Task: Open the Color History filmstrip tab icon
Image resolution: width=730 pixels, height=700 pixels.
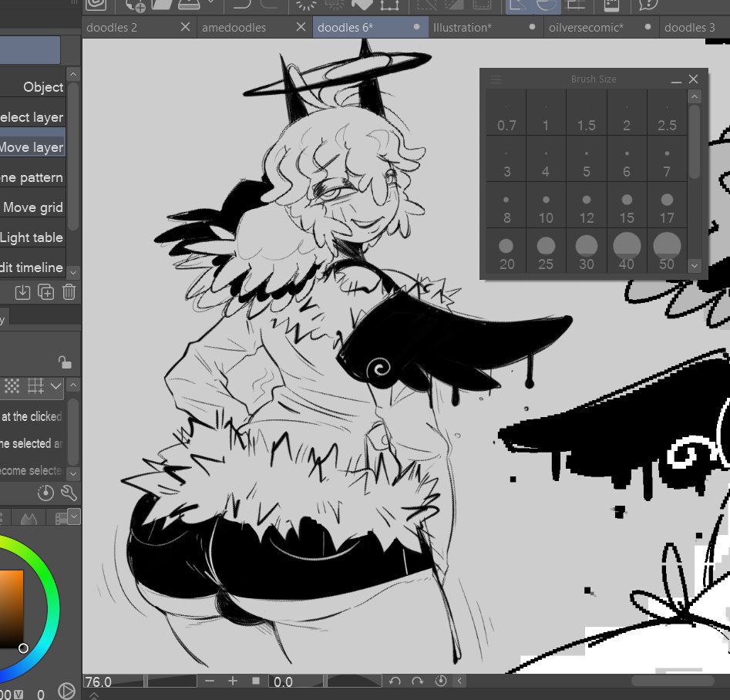Action: point(61,518)
